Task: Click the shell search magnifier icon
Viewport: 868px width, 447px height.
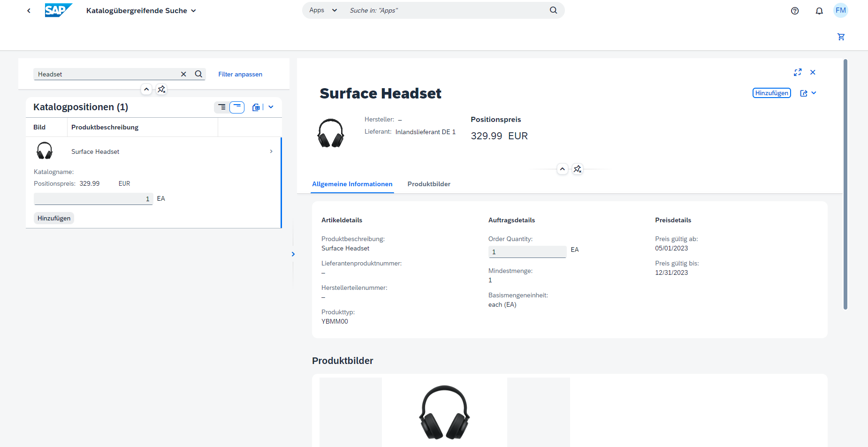Action: pyautogui.click(x=554, y=10)
